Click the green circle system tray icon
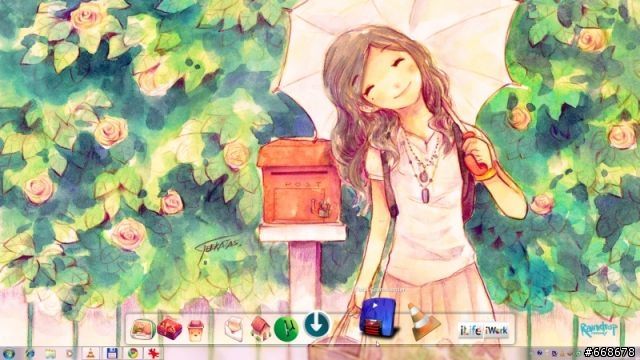This screenshot has width=640, height=360. (x=577, y=353)
